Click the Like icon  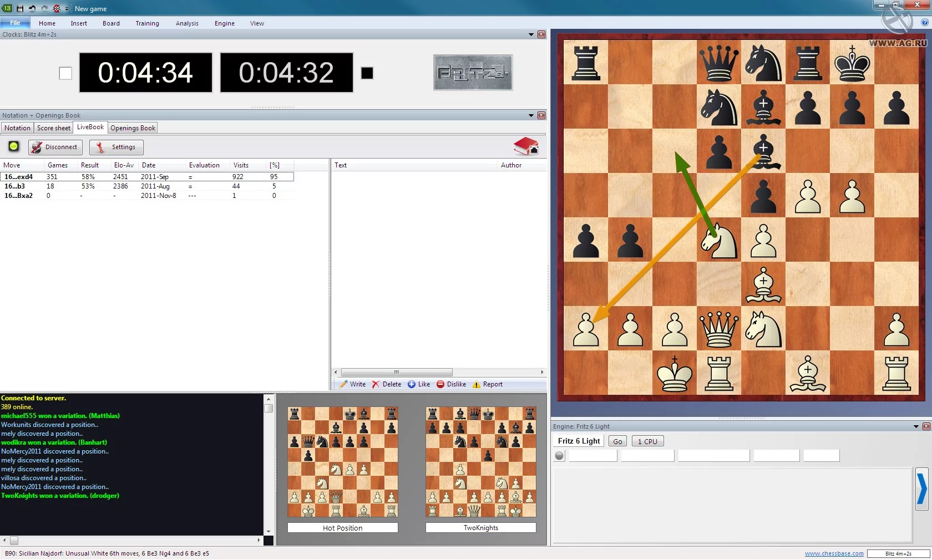[412, 384]
